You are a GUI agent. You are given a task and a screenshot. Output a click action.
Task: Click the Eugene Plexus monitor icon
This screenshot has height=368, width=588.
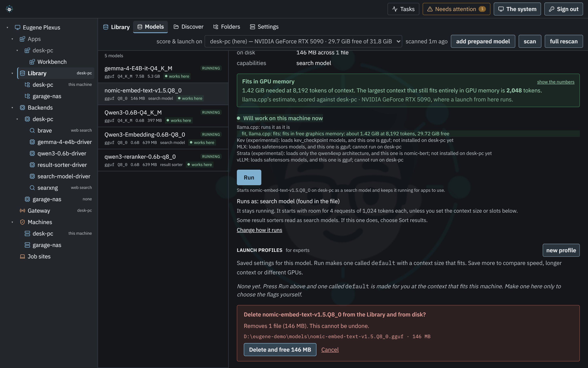pos(18,27)
